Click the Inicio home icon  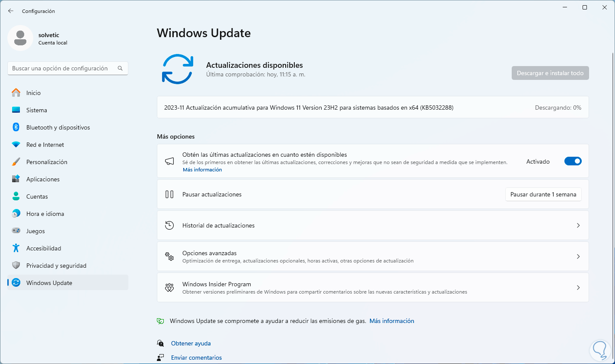(x=16, y=93)
